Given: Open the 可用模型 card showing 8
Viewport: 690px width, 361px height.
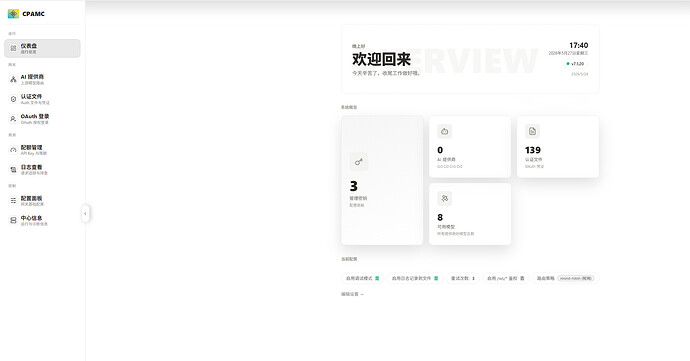Looking at the screenshot, I should pos(470,214).
